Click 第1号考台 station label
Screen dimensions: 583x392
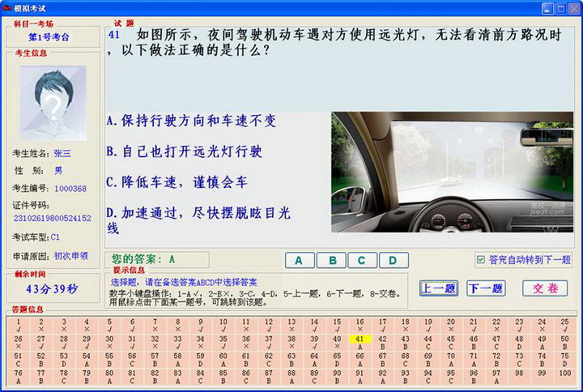point(49,37)
